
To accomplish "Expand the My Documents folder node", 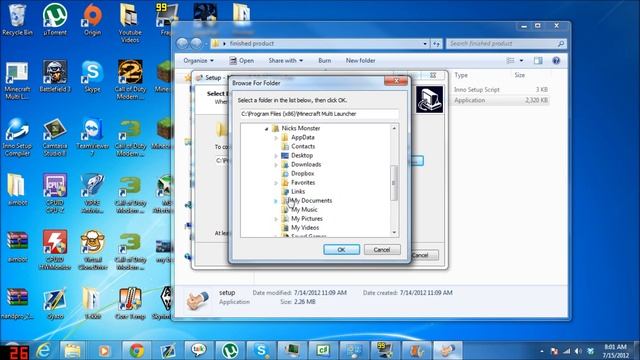I will (x=276, y=201).
